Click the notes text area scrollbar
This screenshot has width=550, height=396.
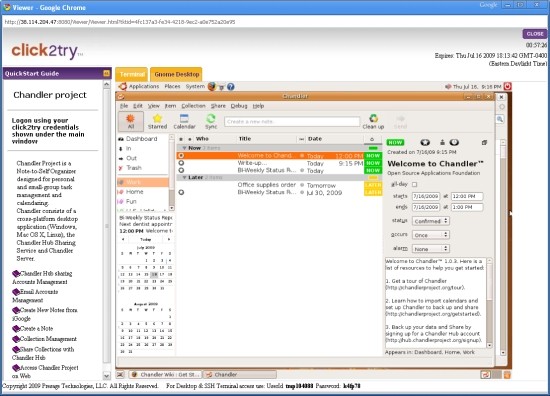[x=489, y=303]
